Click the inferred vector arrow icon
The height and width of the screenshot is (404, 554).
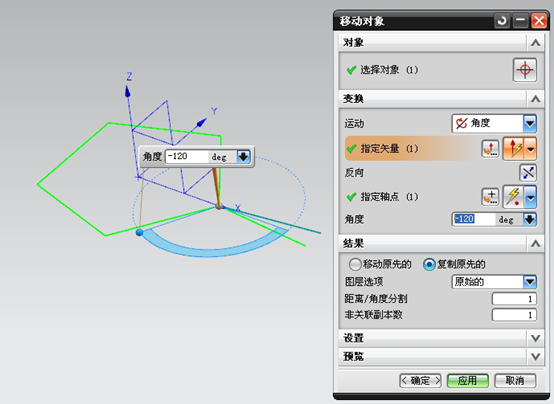coord(514,149)
